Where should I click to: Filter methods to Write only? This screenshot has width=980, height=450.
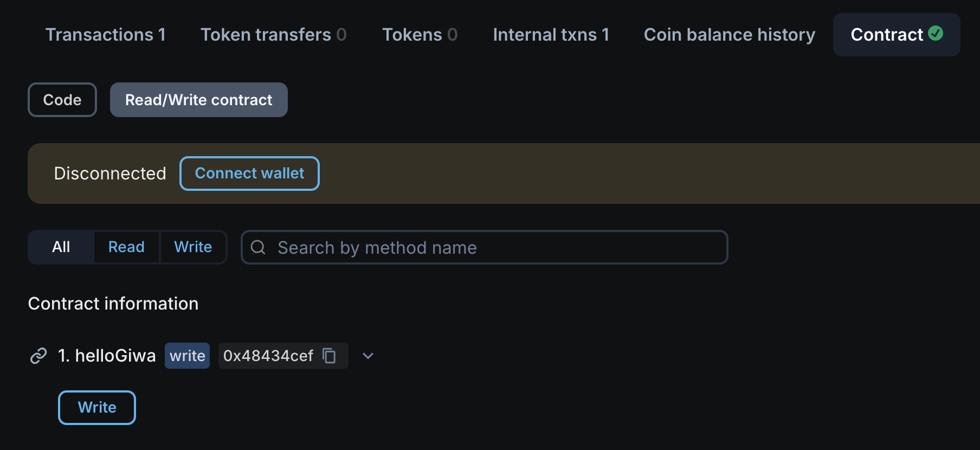coord(193,247)
